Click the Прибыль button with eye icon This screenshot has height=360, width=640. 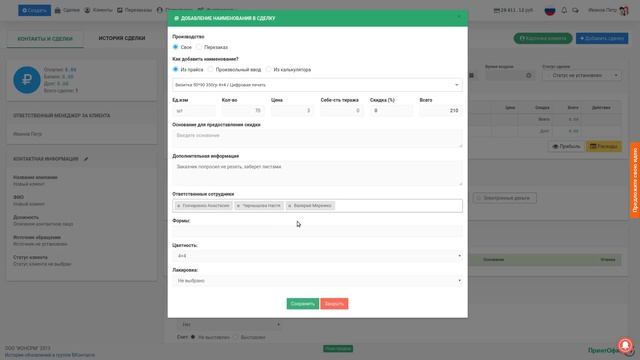[566, 146]
